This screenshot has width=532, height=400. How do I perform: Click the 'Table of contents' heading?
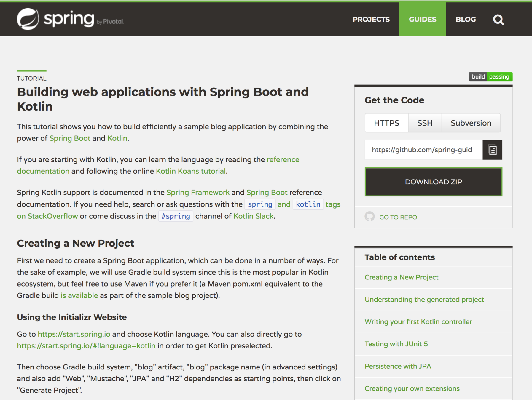click(x=399, y=257)
